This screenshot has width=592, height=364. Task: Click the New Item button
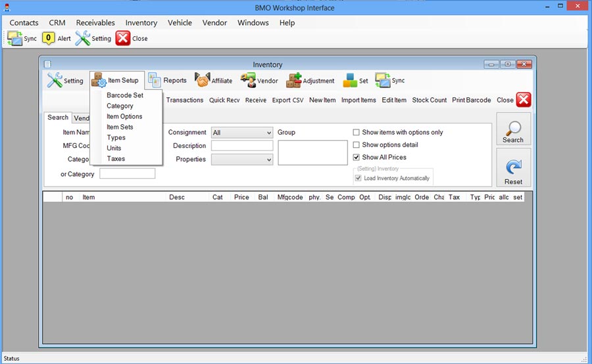click(x=322, y=100)
